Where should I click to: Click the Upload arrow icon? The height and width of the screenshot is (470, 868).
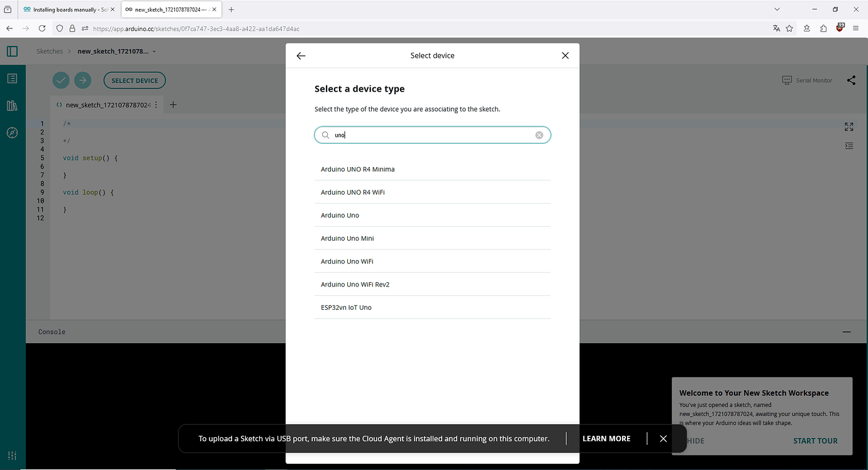(82, 80)
